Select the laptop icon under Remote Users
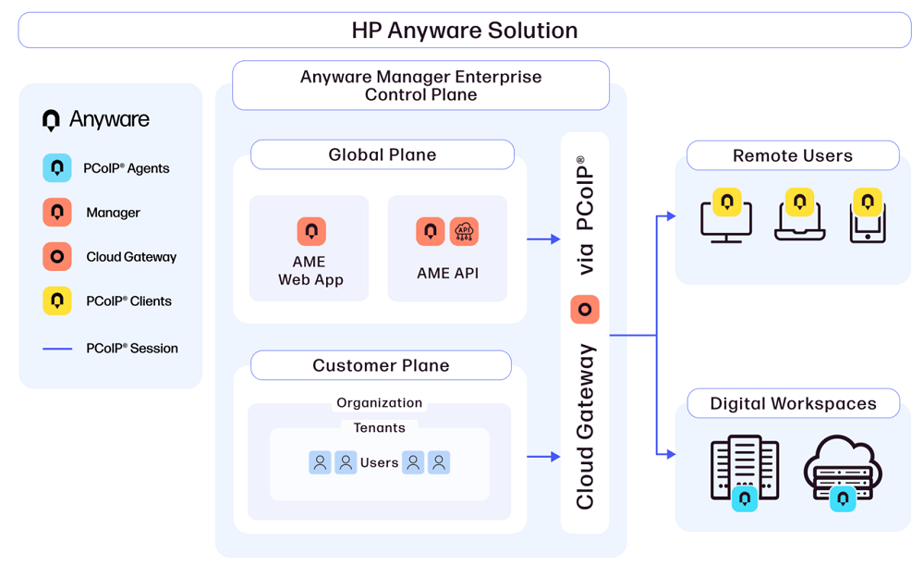Screen dimensions: 924x577 (x=799, y=221)
